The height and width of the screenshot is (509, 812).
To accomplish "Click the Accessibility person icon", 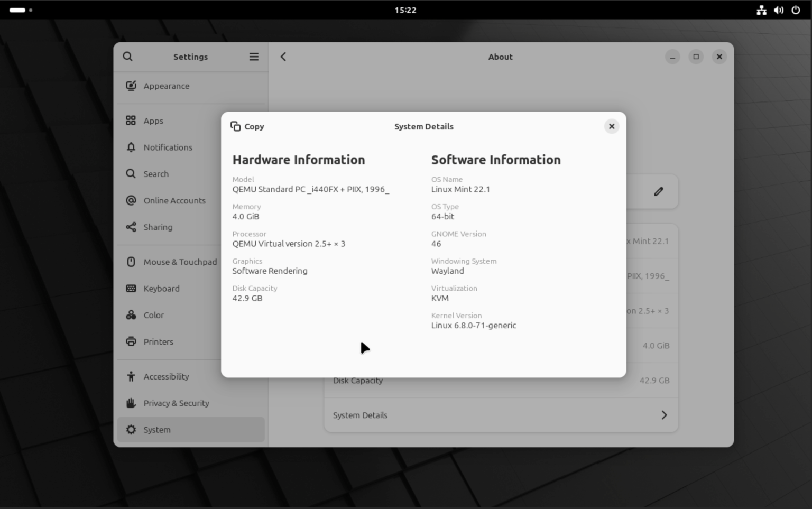I will point(131,376).
